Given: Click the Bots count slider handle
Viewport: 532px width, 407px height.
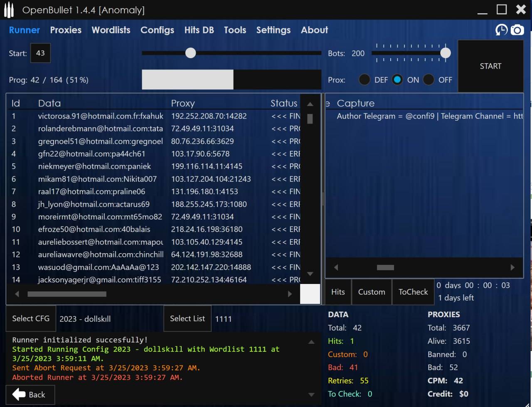Looking at the screenshot, I should [x=445, y=53].
